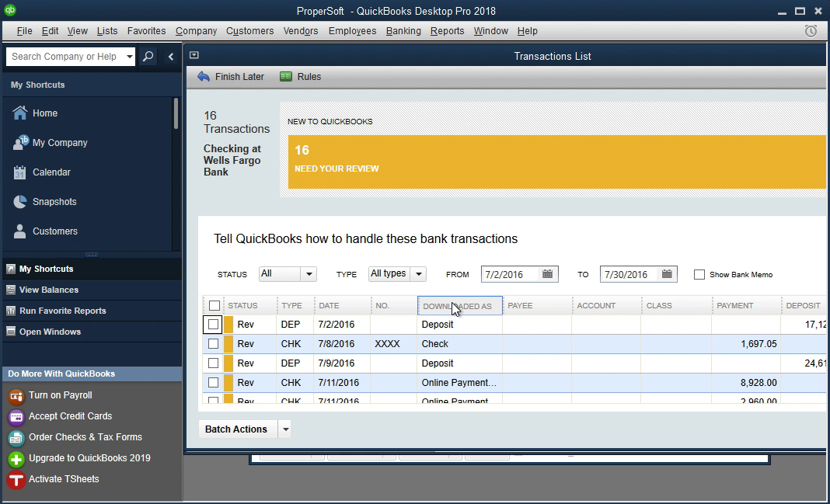Click the Upgrade to QuickBooks 2019 icon

(16, 459)
